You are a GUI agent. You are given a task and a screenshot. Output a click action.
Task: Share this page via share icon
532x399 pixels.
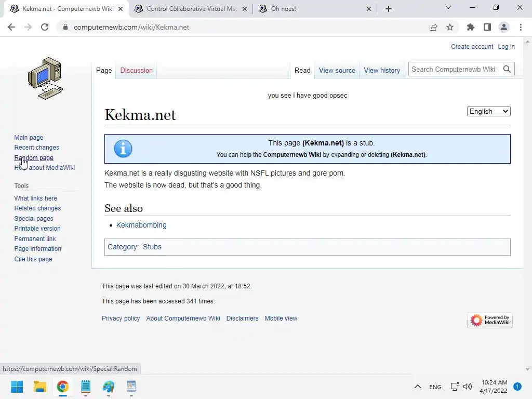point(433,27)
